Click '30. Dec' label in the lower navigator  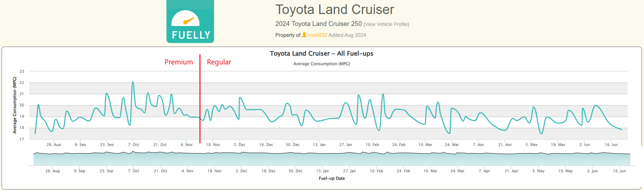(x=295, y=171)
